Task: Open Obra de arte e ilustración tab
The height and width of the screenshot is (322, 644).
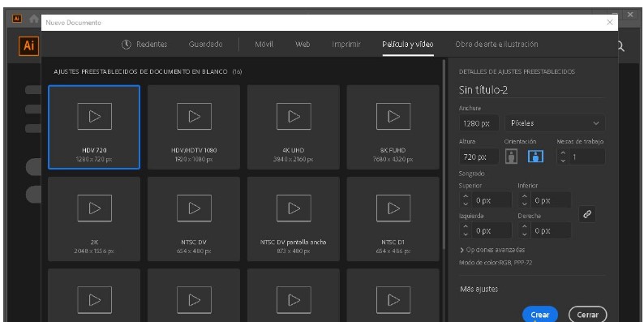Action: 496,45
